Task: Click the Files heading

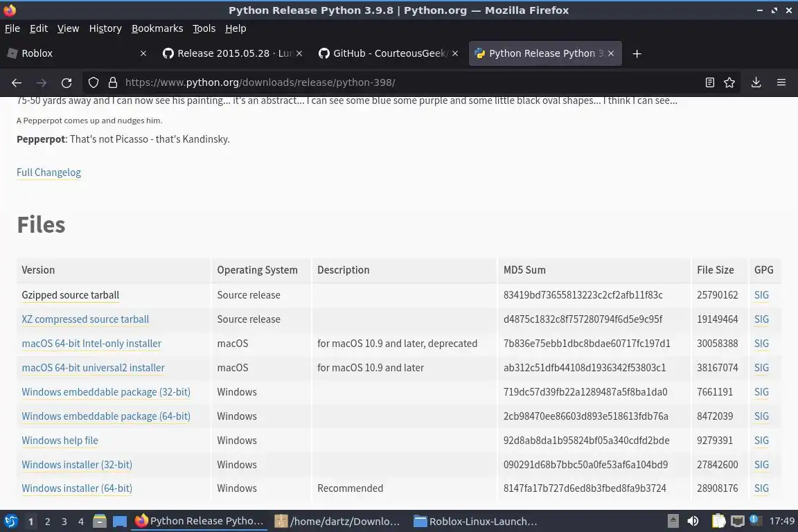Action: coord(42,225)
